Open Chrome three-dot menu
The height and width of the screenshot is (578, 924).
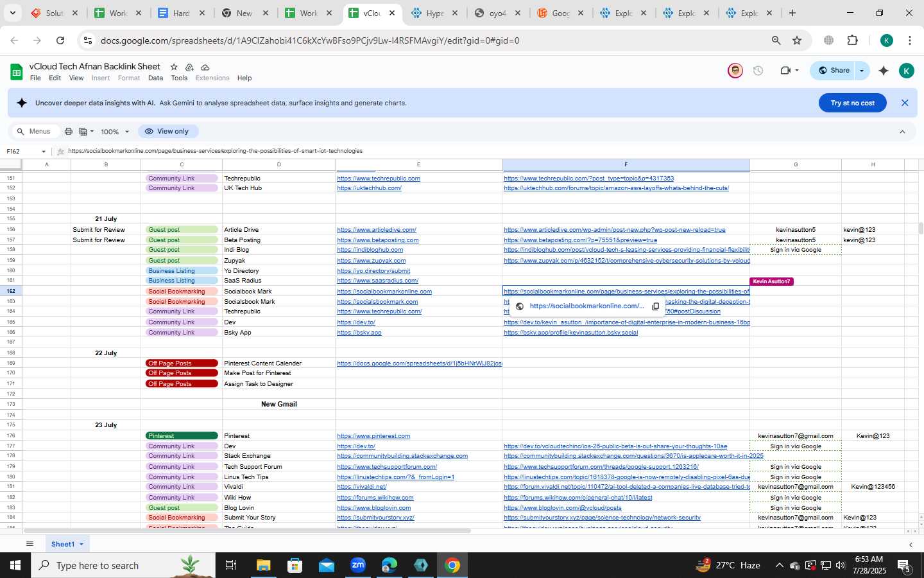[x=910, y=40]
